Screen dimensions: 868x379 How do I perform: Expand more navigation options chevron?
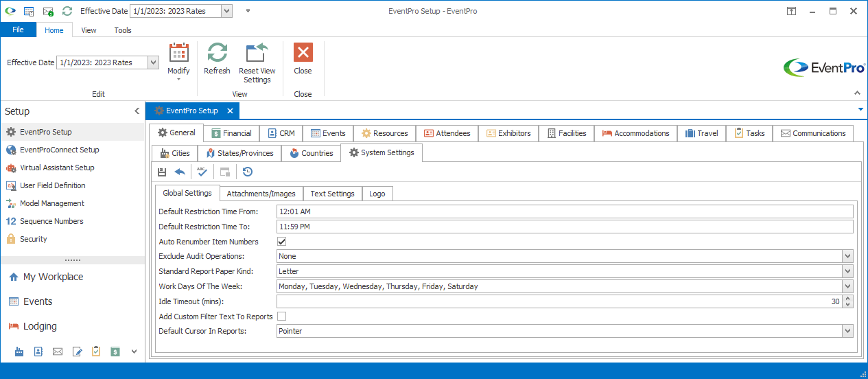pyautogui.click(x=134, y=352)
